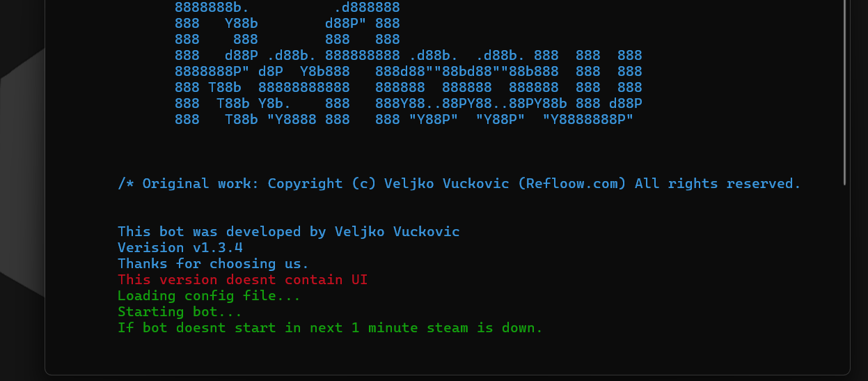Viewport: 868px width, 381px height.
Task: Click the word 'Verision' before version number
Action: tap(150, 248)
